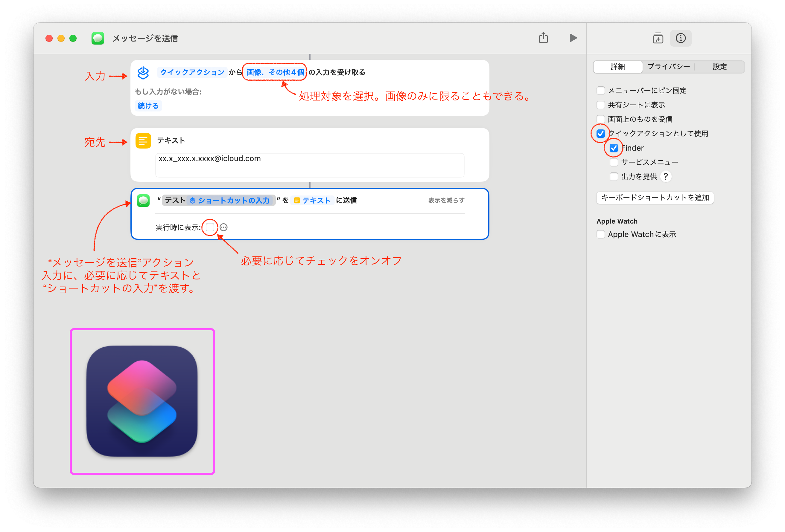Click the large Shortcuts app icon image
The height and width of the screenshot is (532, 785).
pyautogui.click(x=142, y=401)
